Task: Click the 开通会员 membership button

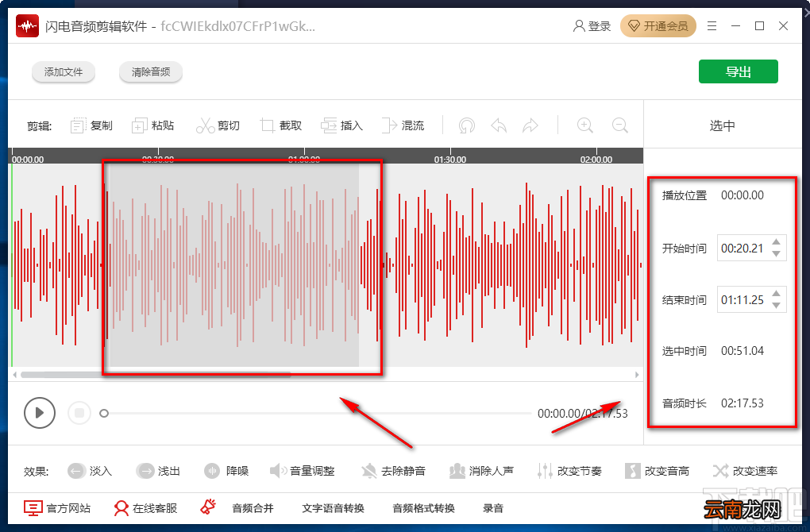Action: [x=658, y=26]
